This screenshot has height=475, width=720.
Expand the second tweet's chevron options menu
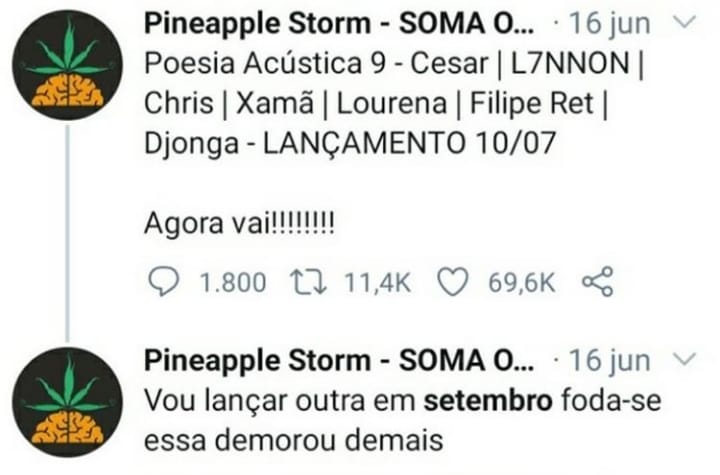[x=685, y=358]
